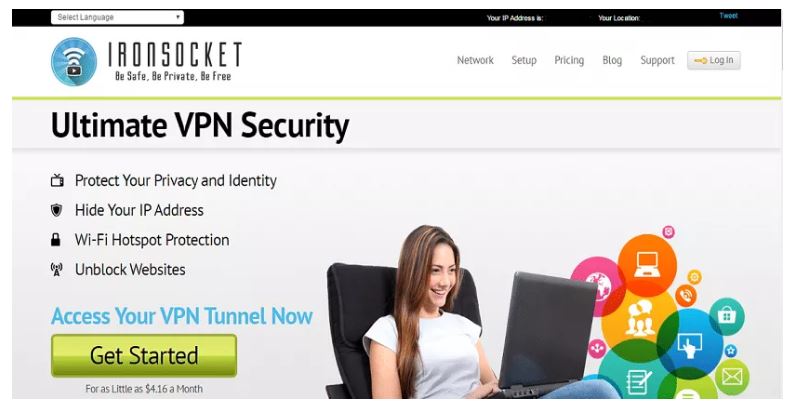Click the IronSocket Wi-Fi padlock logo
This screenshot has height=408, width=787.
pos(74,62)
